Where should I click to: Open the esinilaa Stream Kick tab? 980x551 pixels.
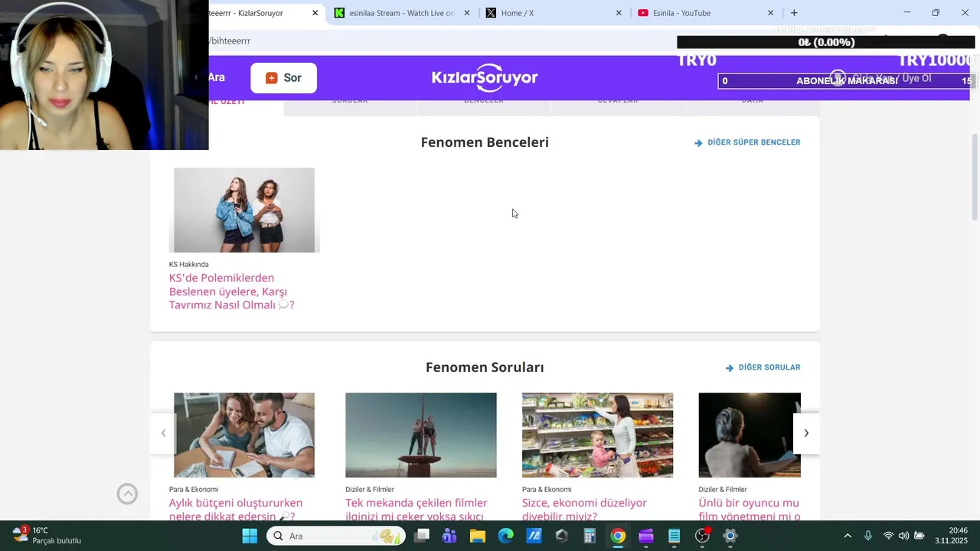pos(401,13)
